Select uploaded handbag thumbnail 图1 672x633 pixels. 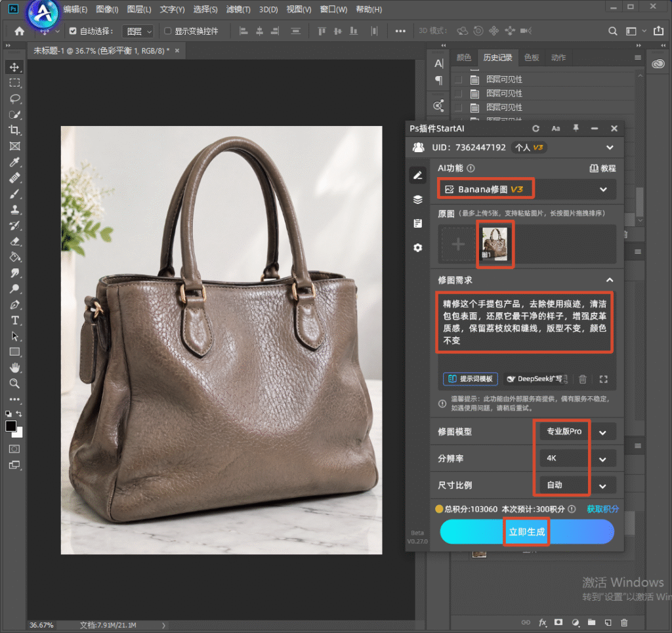point(495,244)
